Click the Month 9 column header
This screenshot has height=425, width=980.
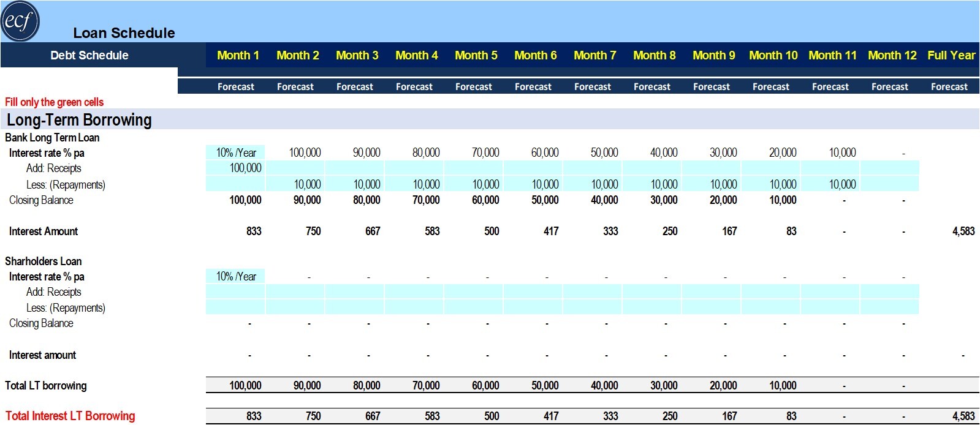[x=713, y=55]
